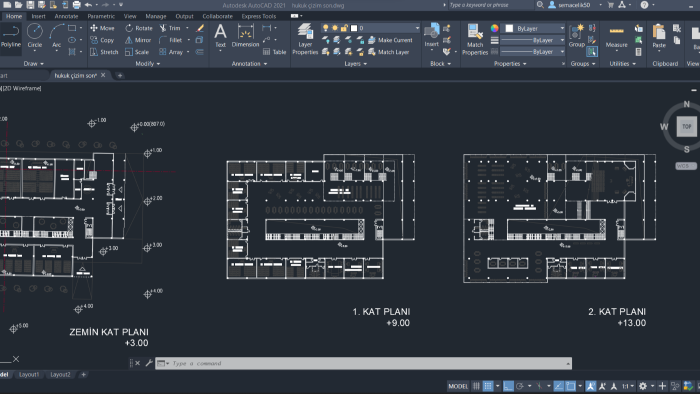This screenshot has height=394, width=700.
Task: Click Match Layer button
Action: pyautogui.click(x=388, y=52)
